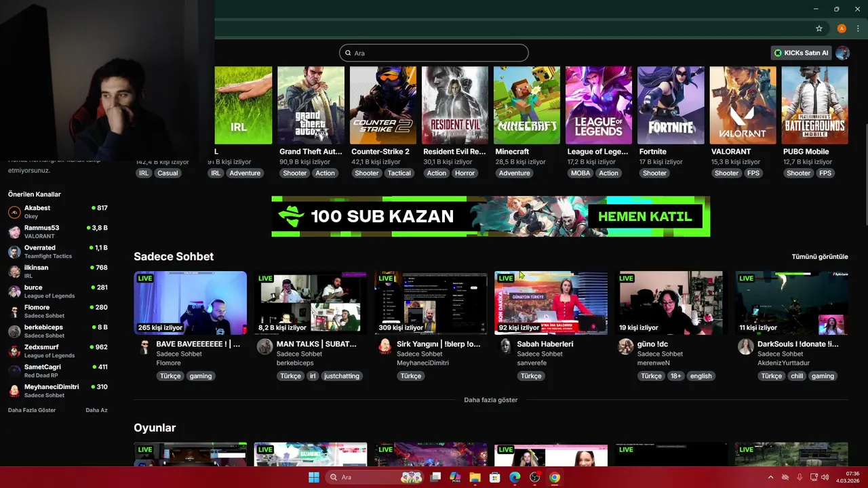Expand streams with Daha fazla göster

point(490,400)
